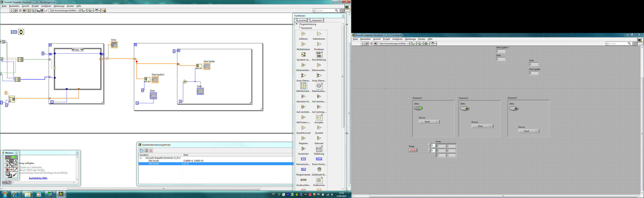Toggle Channel 2 Aktiv LED button
Image resolution: width=644 pixels, height=198 pixels.
pos(465,109)
